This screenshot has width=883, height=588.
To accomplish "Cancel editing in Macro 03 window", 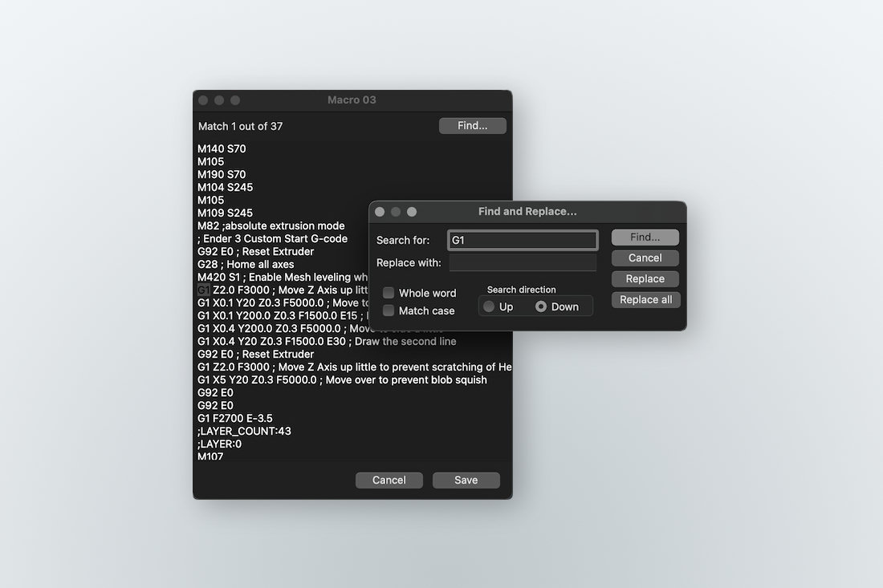I will pyautogui.click(x=389, y=480).
